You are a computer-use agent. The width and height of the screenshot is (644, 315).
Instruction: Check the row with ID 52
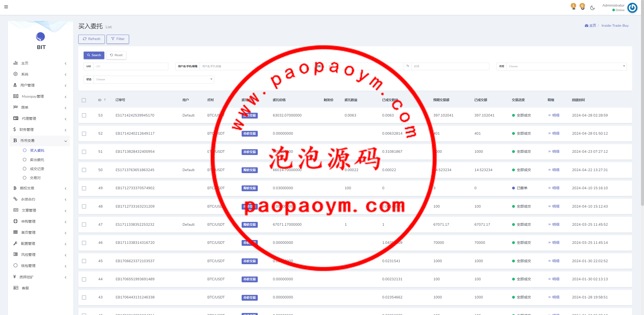84,134
